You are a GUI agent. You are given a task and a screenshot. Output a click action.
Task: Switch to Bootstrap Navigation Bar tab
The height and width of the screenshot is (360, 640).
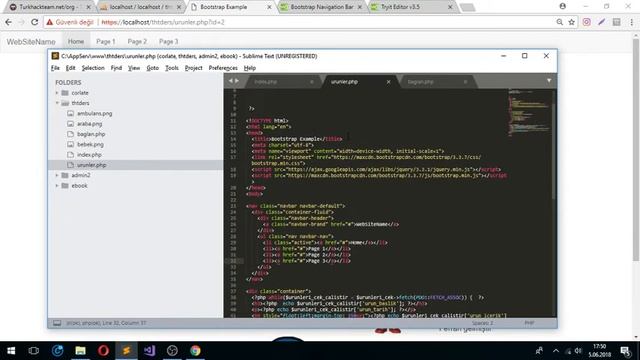(x=322, y=7)
